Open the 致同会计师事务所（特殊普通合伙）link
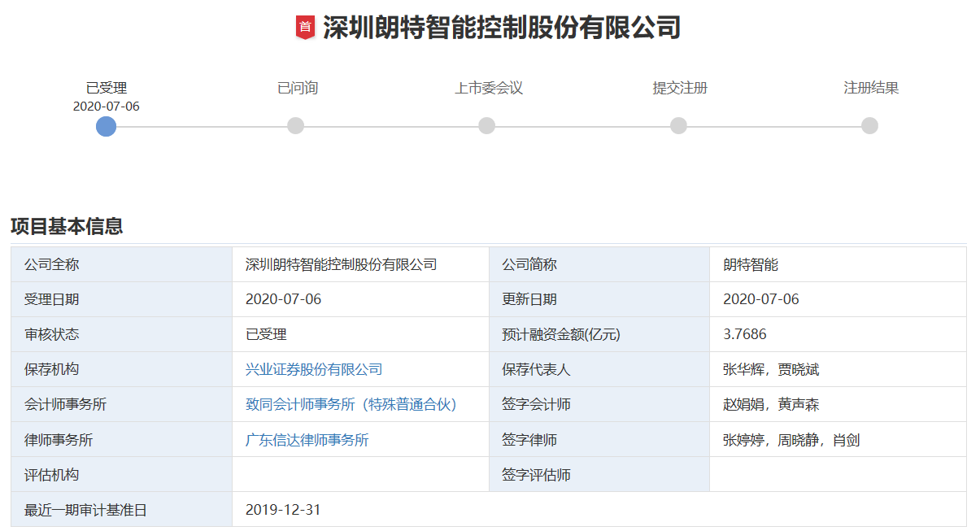Screen dimensions: 980x531 351,404
